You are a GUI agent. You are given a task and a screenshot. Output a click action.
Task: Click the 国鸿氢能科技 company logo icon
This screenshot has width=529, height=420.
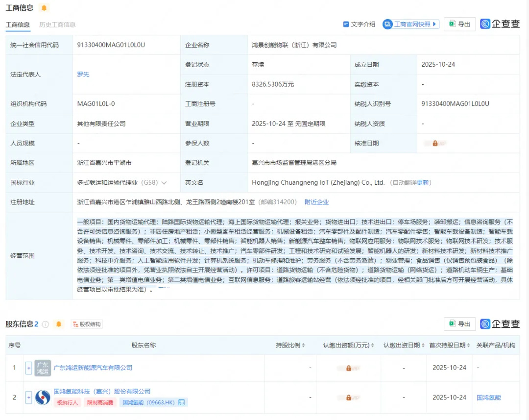pyautogui.click(x=43, y=397)
